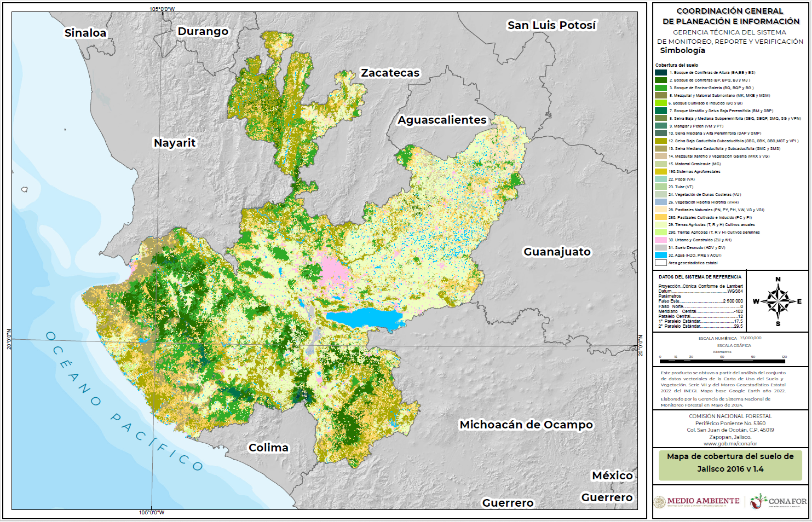
Task: Click the blue lake in central Jalisco
Action: (x=364, y=318)
